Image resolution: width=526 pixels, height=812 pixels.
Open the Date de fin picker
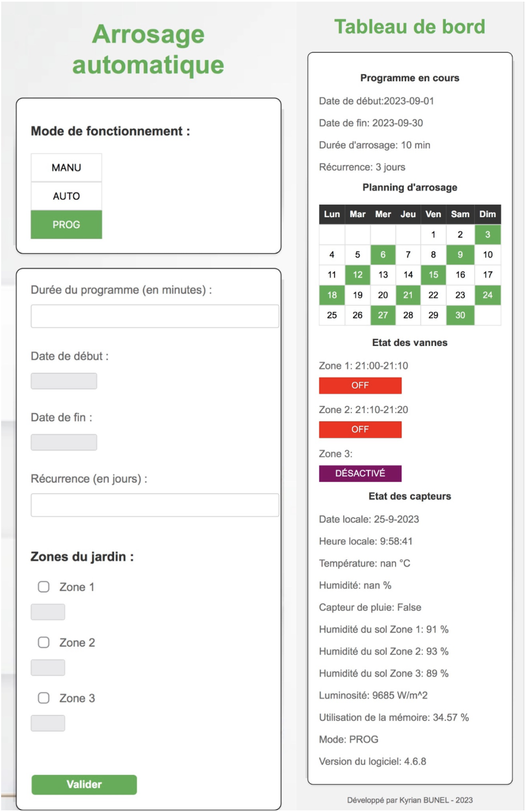[x=64, y=442]
